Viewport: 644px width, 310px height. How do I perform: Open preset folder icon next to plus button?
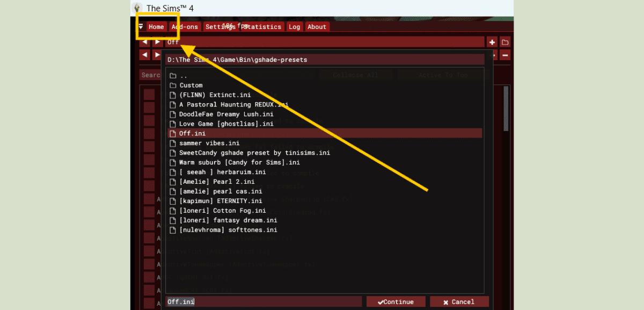coord(505,42)
